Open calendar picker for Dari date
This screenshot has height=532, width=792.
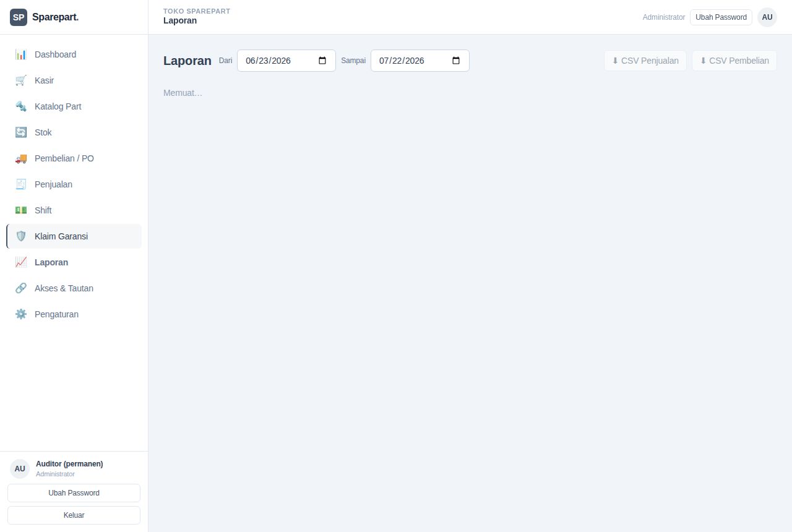[x=322, y=61]
